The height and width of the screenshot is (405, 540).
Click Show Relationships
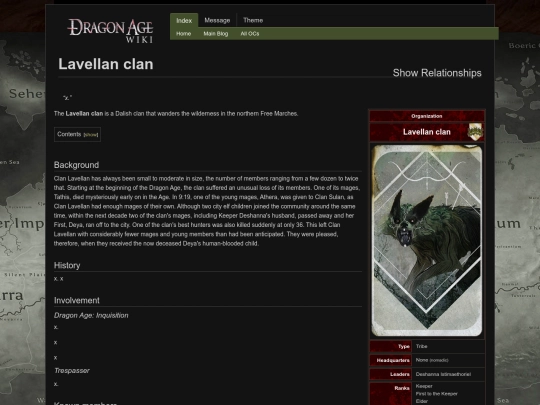(x=437, y=73)
